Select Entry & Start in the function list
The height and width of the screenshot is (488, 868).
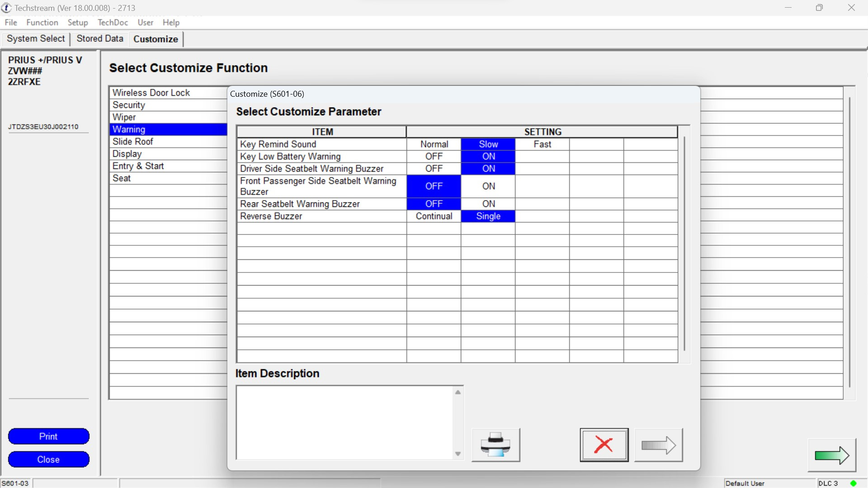click(138, 166)
